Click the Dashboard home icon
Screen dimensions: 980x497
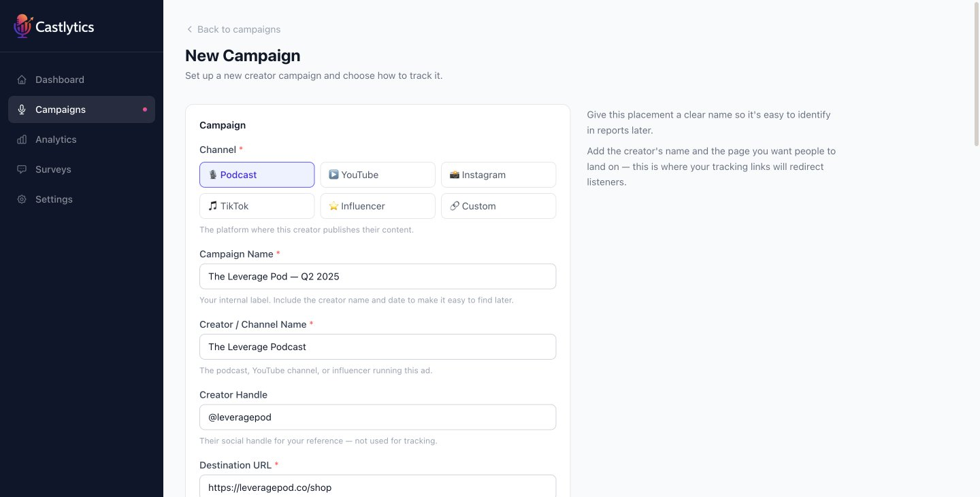(x=22, y=80)
